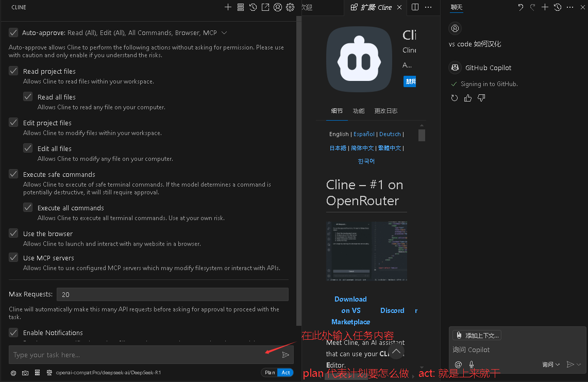Open Download on VS Marketplace link

(x=350, y=310)
